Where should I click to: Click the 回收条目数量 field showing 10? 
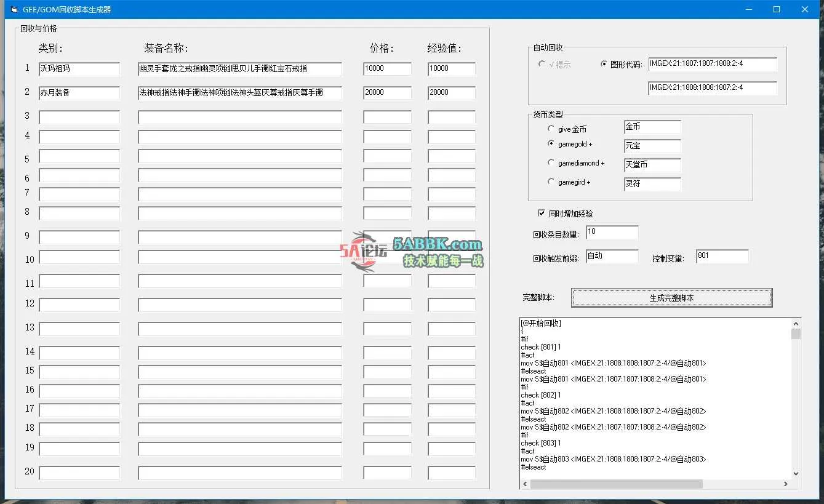click(x=612, y=232)
